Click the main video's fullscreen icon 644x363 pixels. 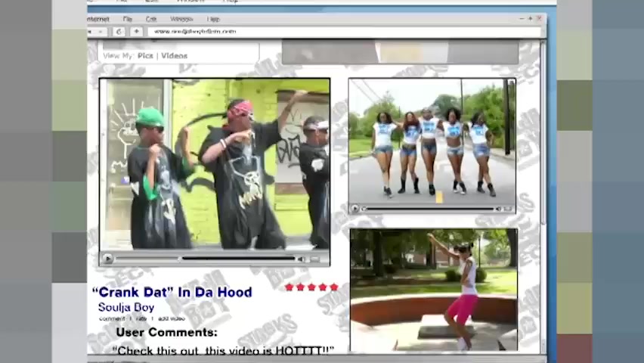[x=315, y=259]
